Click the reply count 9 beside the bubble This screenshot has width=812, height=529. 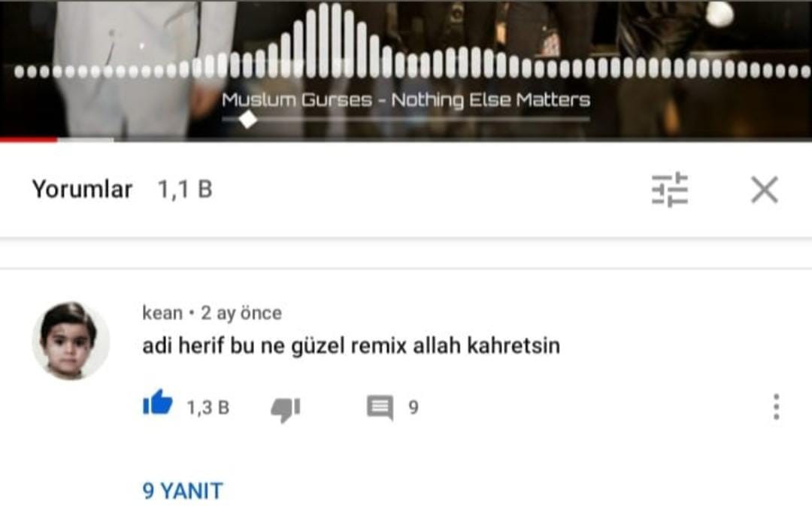point(414,408)
